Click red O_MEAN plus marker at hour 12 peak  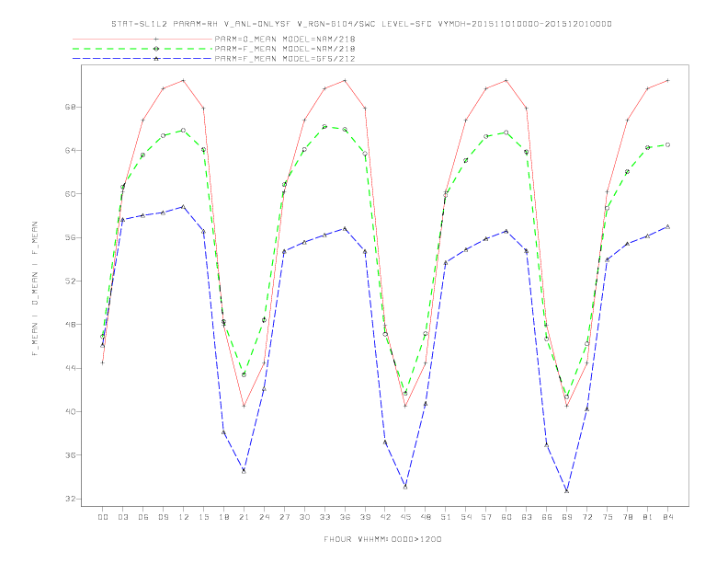184,80
